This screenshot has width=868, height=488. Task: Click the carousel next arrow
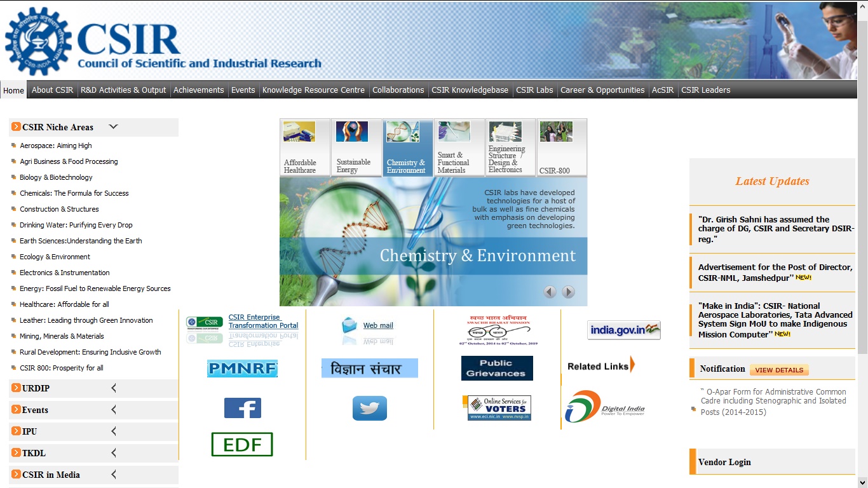567,291
